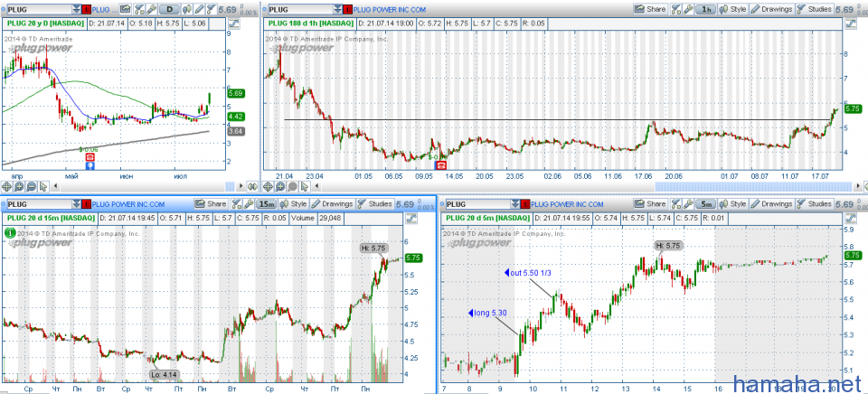The image size is (868, 394).
Task: Open Style candlestick icon in daily chart
Action: [x=186, y=9]
